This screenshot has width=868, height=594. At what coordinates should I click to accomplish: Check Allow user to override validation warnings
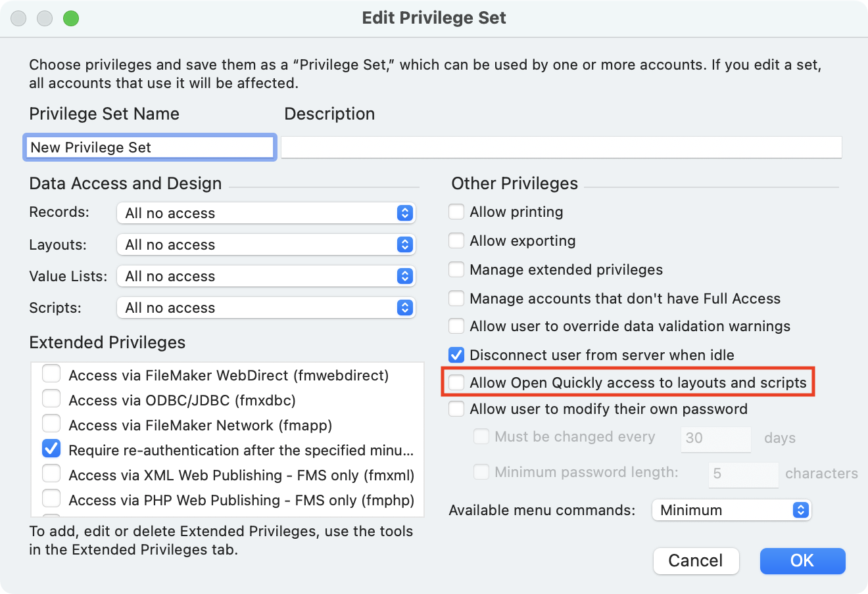[456, 326]
